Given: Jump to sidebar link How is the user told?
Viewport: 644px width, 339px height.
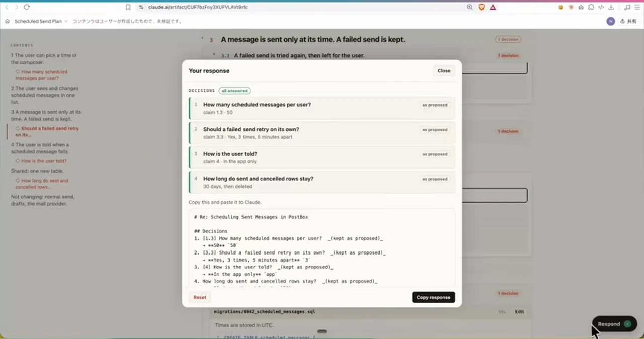Looking at the screenshot, I should point(41,161).
